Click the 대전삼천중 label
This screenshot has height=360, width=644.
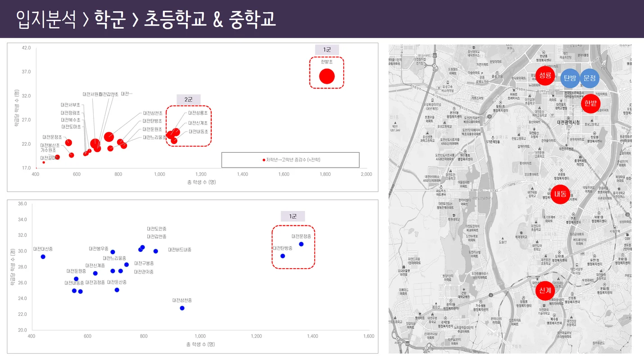click(182, 300)
